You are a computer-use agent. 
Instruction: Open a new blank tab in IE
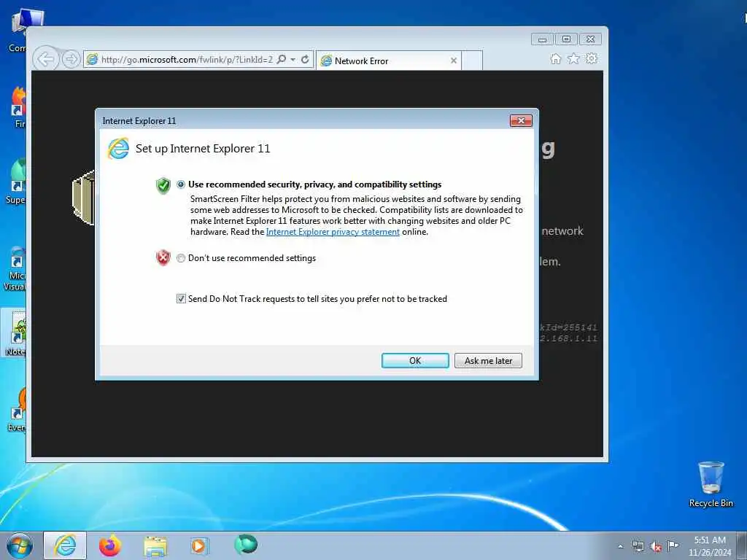(472, 61)
